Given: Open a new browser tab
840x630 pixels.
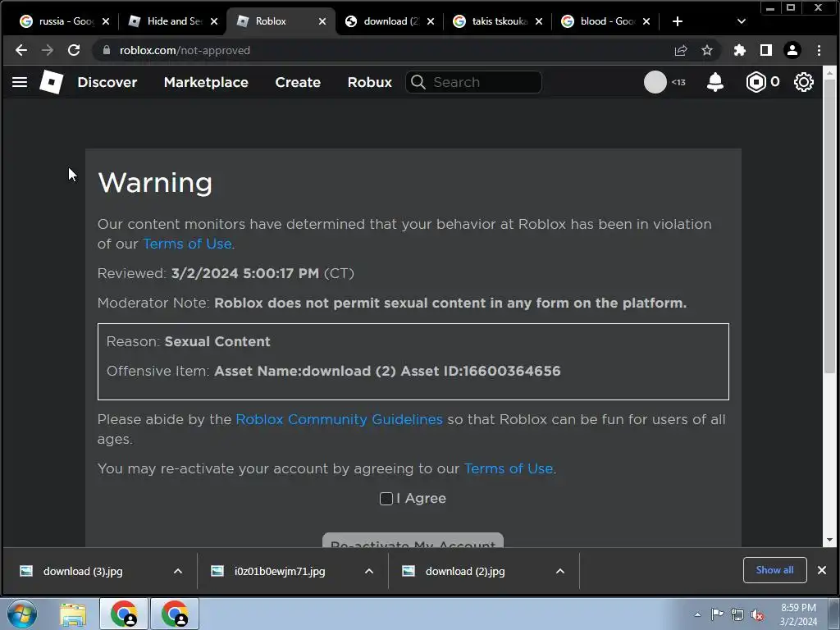Looking at the screenshot, I should (677, 21).
